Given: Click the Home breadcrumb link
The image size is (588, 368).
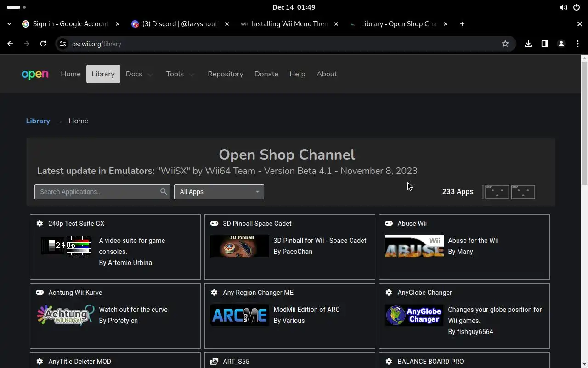Looking at the screenshot, I should coord(79,121).
